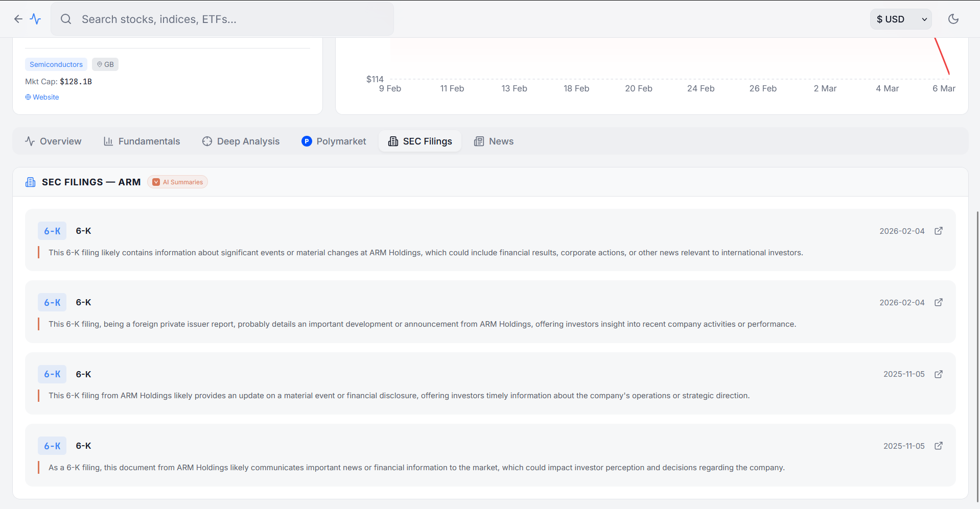Click the AI Summaries badge
This screenshot has height=509, width=980.
tap(177, 182)
